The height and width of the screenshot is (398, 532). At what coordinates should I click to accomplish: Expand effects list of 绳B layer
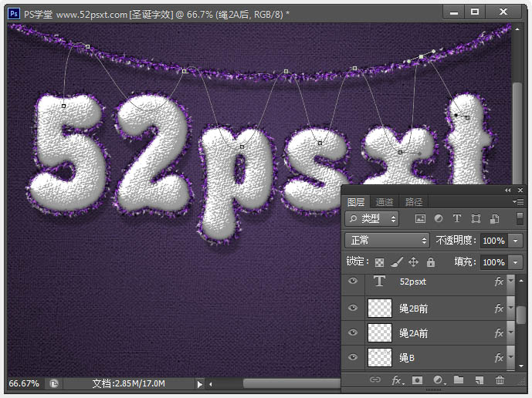click(510, 357)
